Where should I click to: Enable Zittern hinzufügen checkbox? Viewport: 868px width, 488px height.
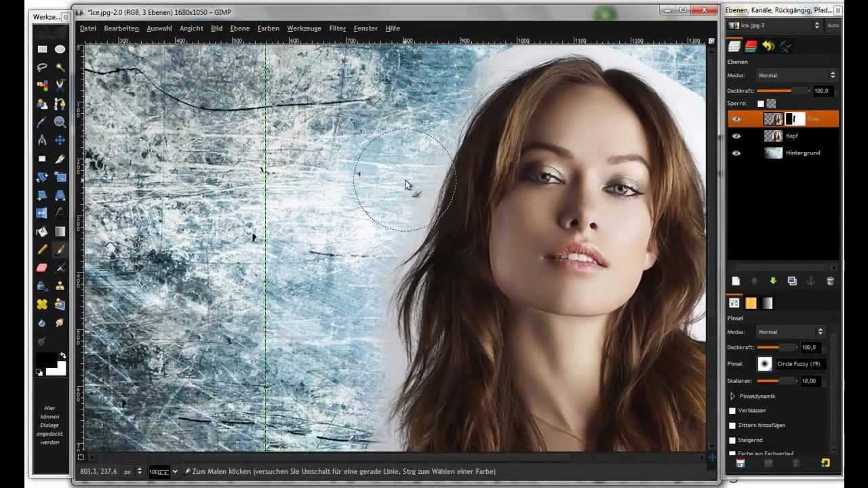[732, 425]
